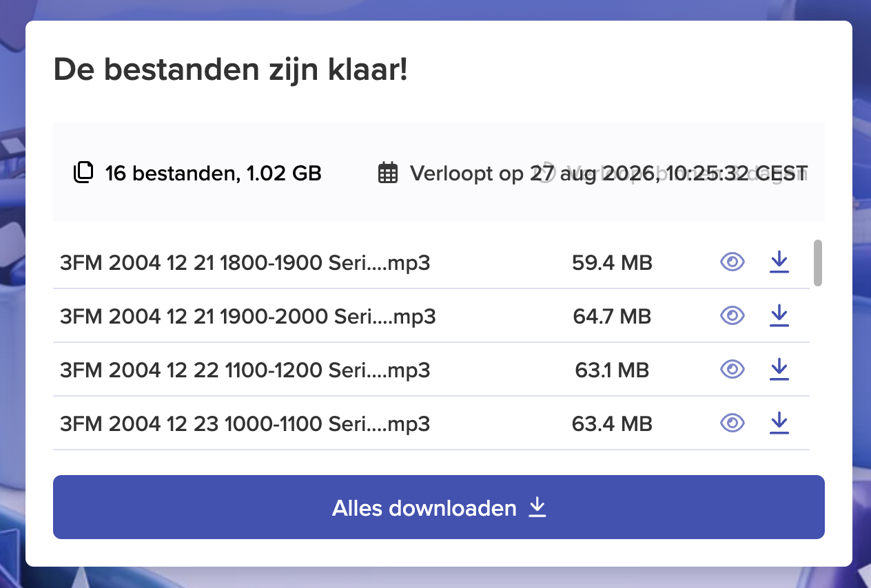This screenshot has width=871, height=588.
Task: Click the calendar icon next to Verloopt op
Action: click(x=388, y=172)
